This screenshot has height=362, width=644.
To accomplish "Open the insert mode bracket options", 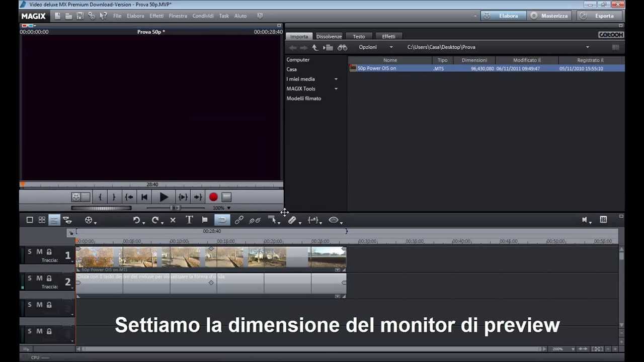I will click(314, 220).
